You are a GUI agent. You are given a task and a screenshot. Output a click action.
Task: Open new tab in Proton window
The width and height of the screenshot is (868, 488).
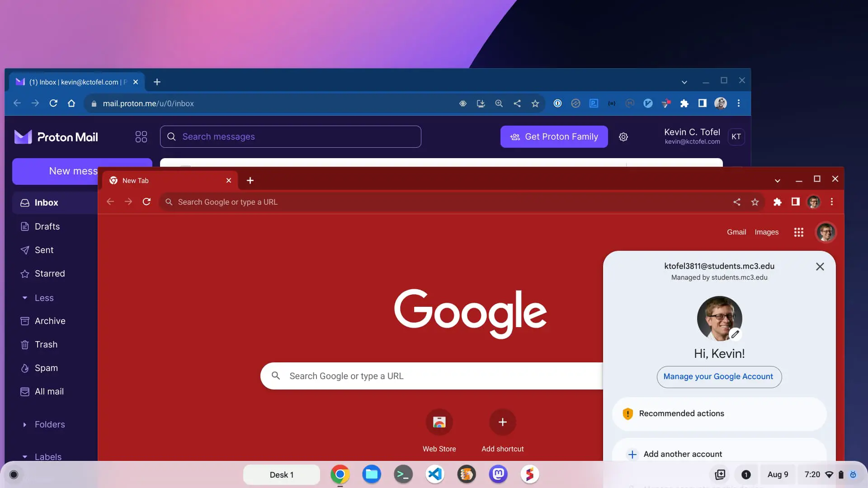tap(157, 82)
